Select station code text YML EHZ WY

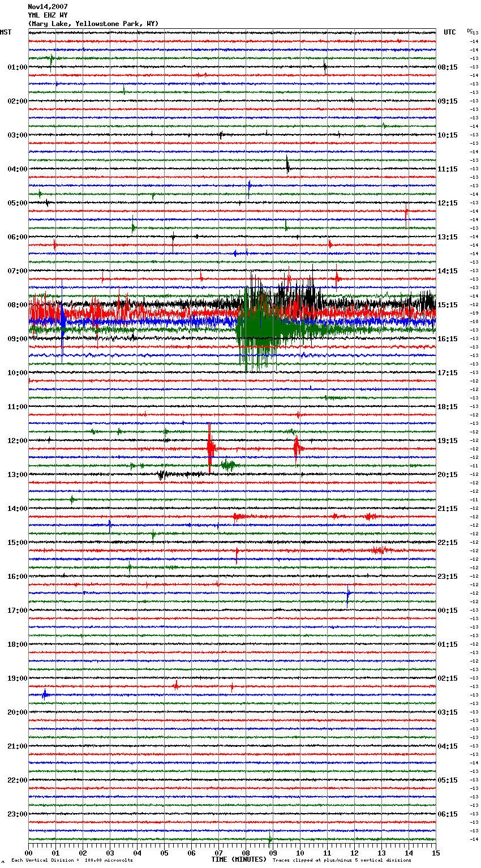click(48, 15)
